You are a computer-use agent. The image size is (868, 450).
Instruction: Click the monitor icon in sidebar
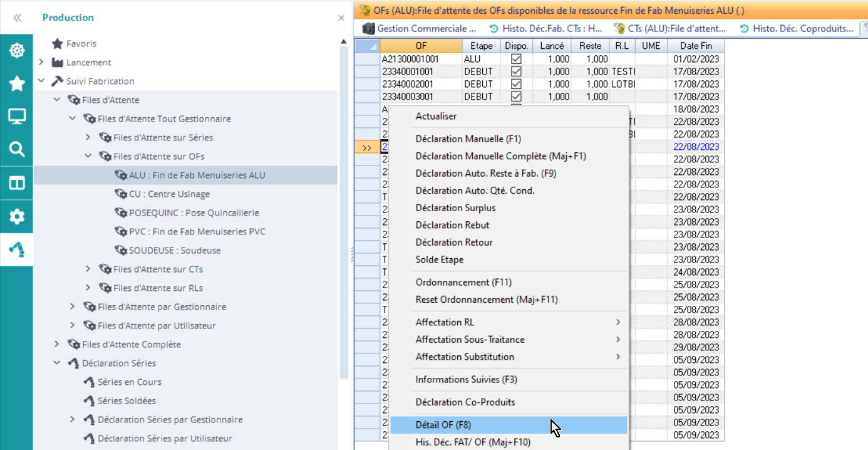tap(17, 117)
